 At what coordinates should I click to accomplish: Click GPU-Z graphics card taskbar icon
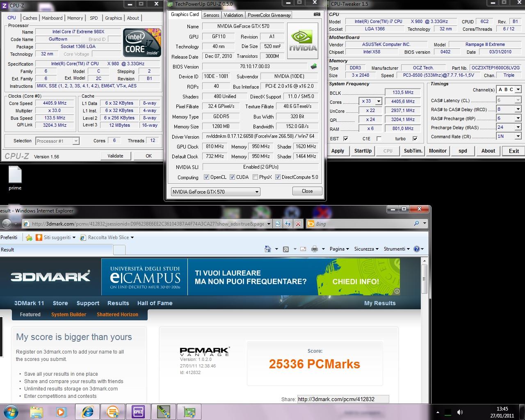189,411
